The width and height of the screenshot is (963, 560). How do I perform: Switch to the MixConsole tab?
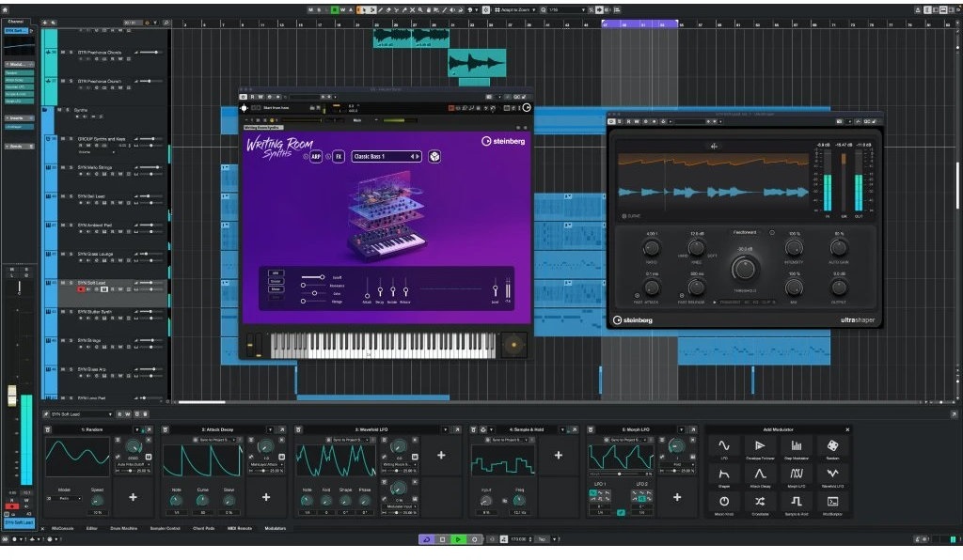pos(63,528)
